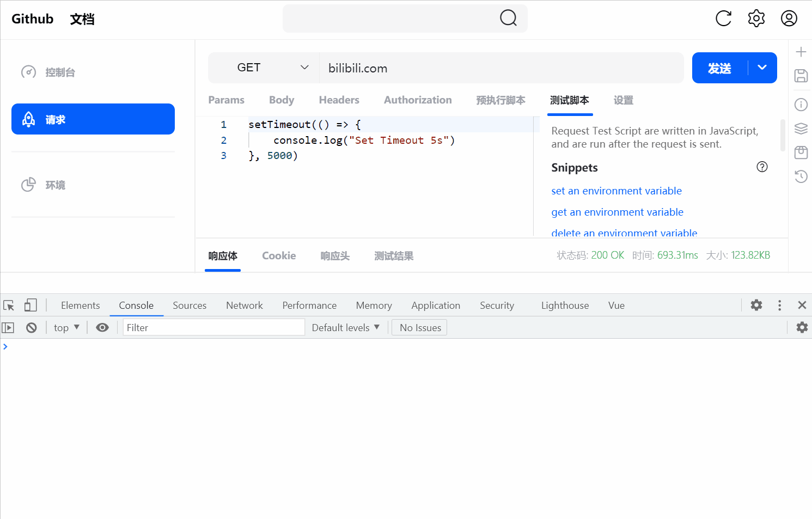This screenshot has height=519, width=812.
Task: Open the DevTools Elements tab
Action: pyautogui.click(x=81, y=305)
